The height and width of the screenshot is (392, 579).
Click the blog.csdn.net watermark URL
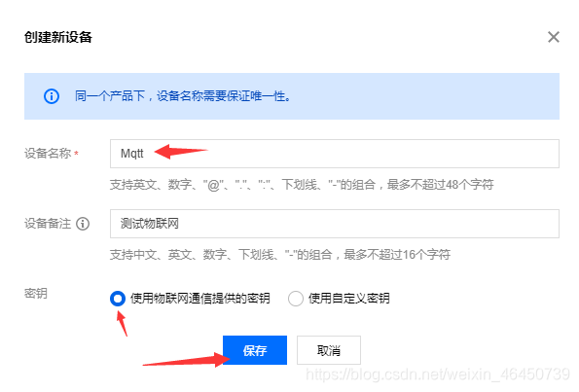pyautogui.click(x=438, y=374)
